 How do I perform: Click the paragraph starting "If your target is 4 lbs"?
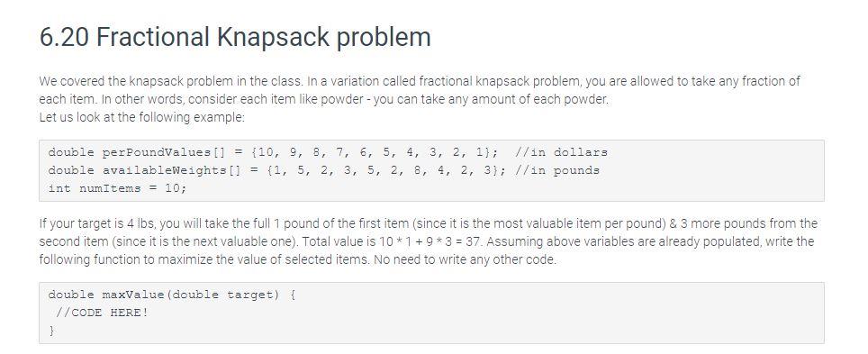[428, 241]
